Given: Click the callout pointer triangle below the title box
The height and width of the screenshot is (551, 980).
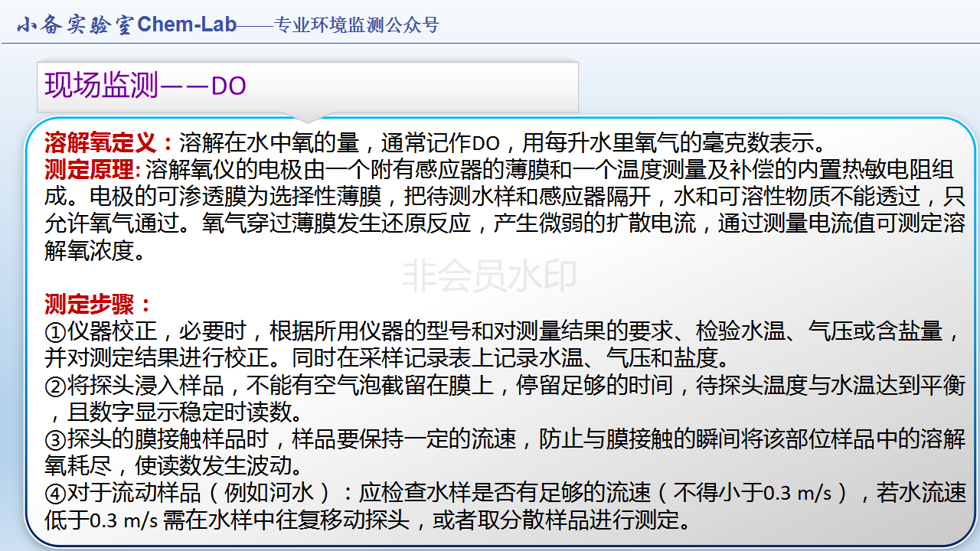Looking at the screenshot, I should [312, 118].
